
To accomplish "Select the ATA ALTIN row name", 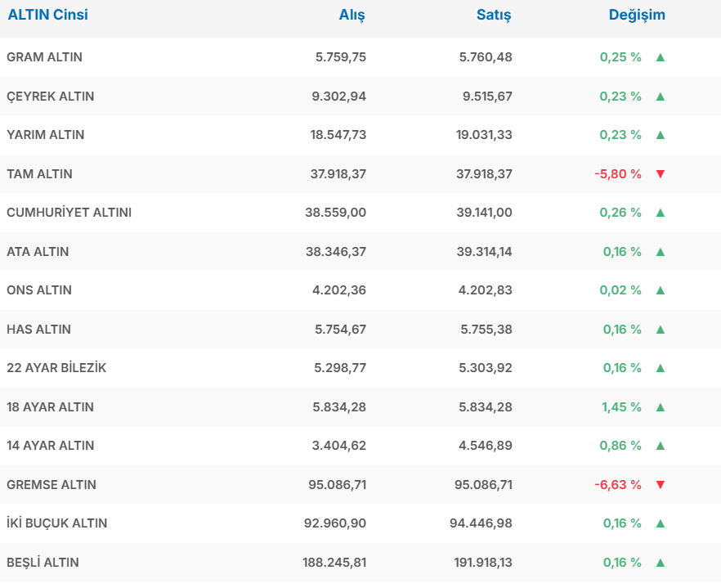I will (x=38, y=252).
